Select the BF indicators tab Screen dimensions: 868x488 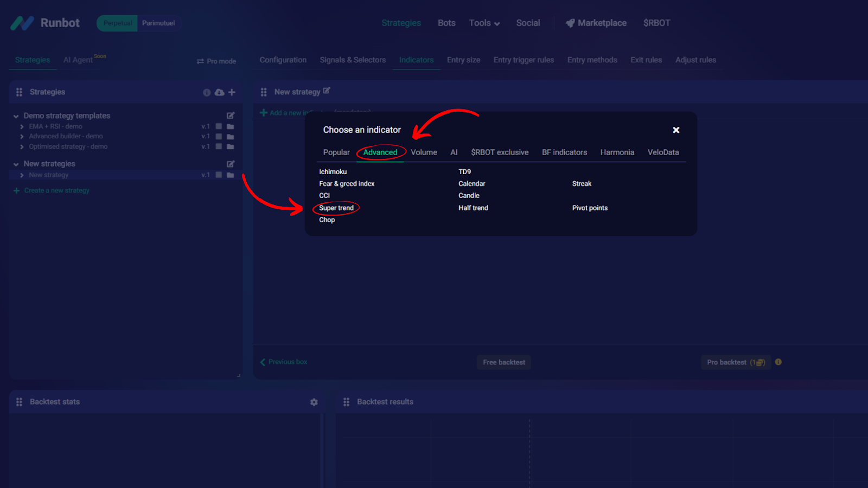point(564,152)
